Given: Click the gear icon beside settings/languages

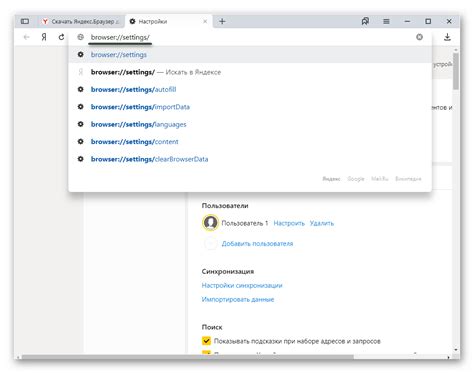Looking at the screenshot, I should [80, 124].
